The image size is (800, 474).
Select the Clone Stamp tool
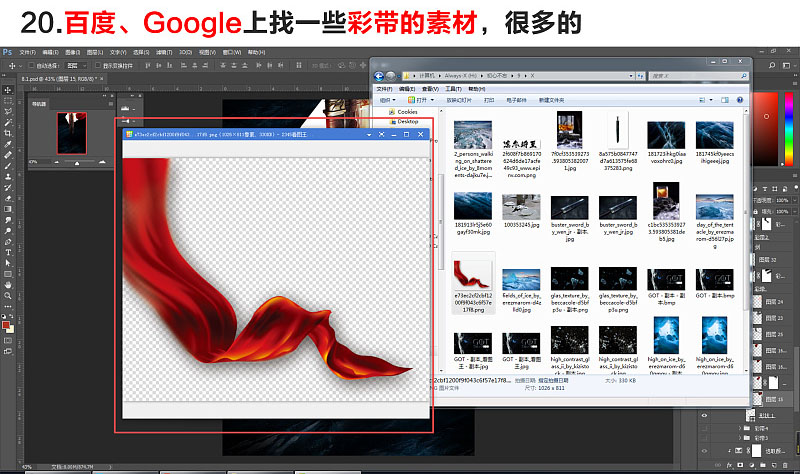[8, 177]
